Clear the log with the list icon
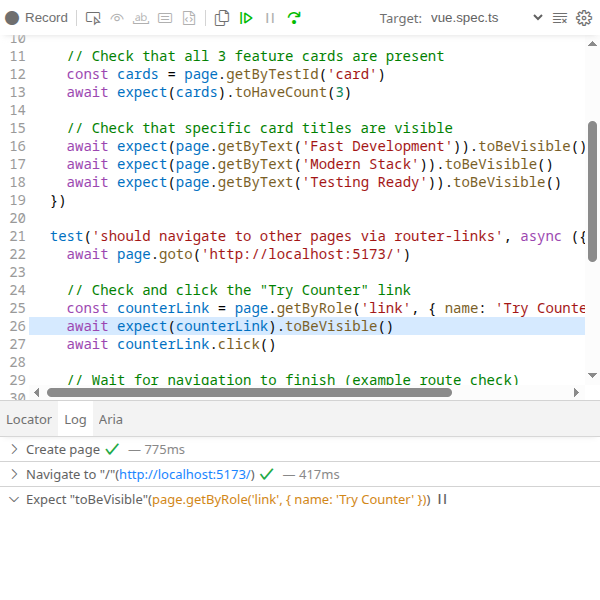 pyautogui.click(x=560, y=18)
